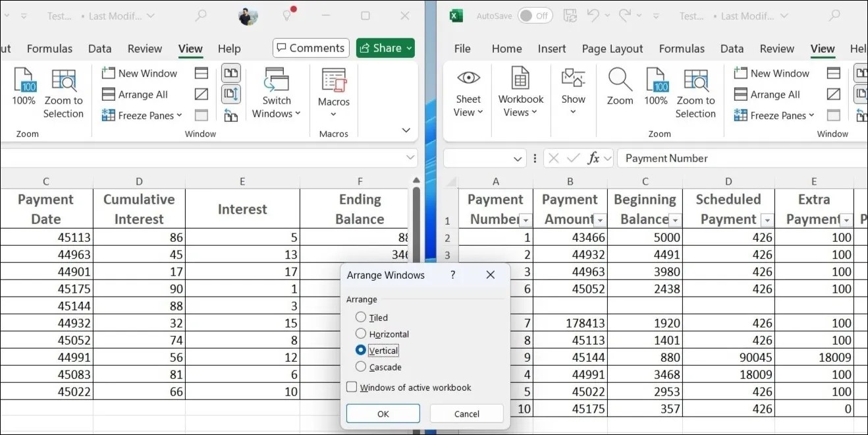Select the Horizontal arrange option
Viewport: 868px width, 435px height.
coord(361,334)
